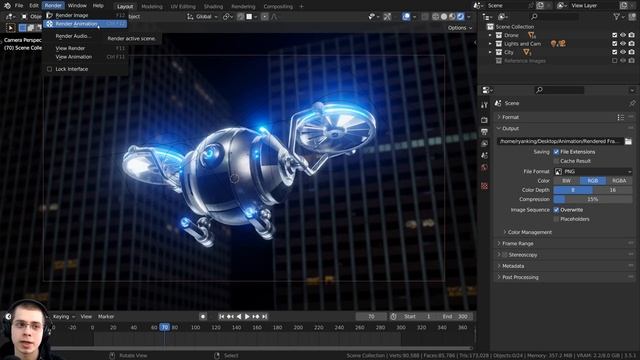This screenshot has width=640, height=360.
Task: Open the Edit menu
Action: pyautogui.click(x=34, y=6)
